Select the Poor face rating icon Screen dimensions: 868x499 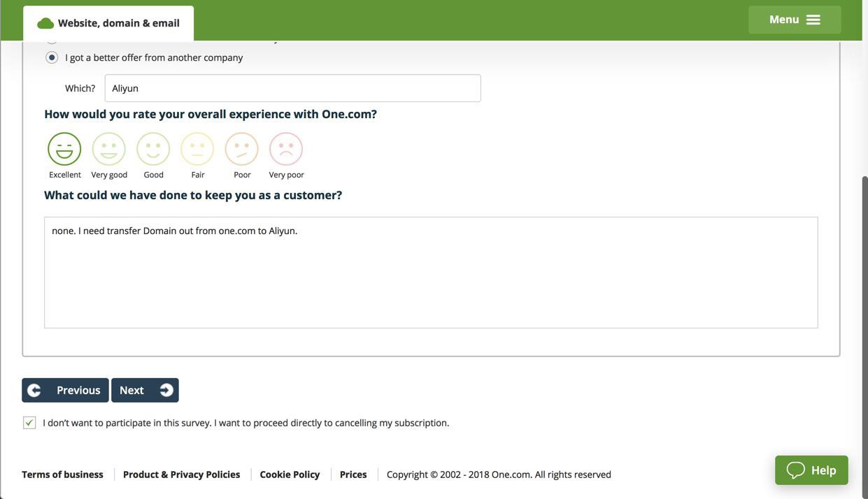242,149
